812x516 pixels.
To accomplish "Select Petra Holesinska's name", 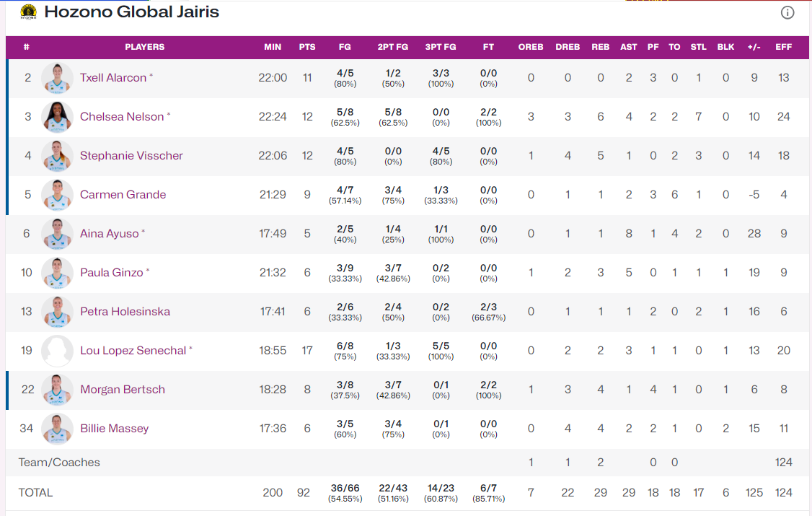I will tap(125, 311).
